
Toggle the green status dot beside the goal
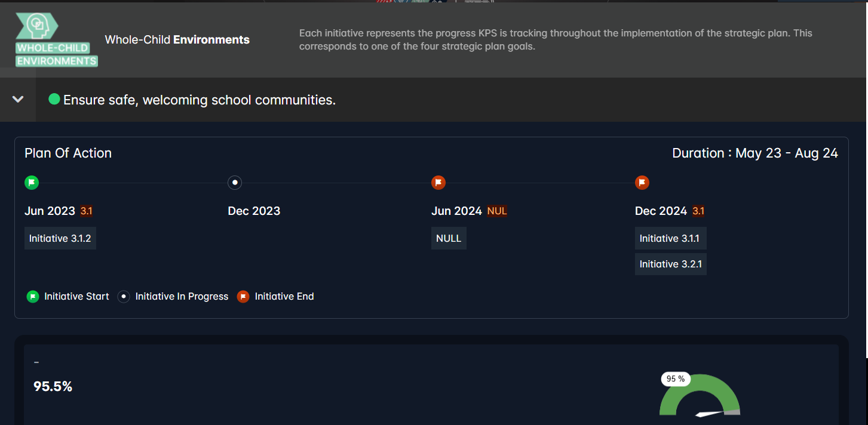pos(54,99)
